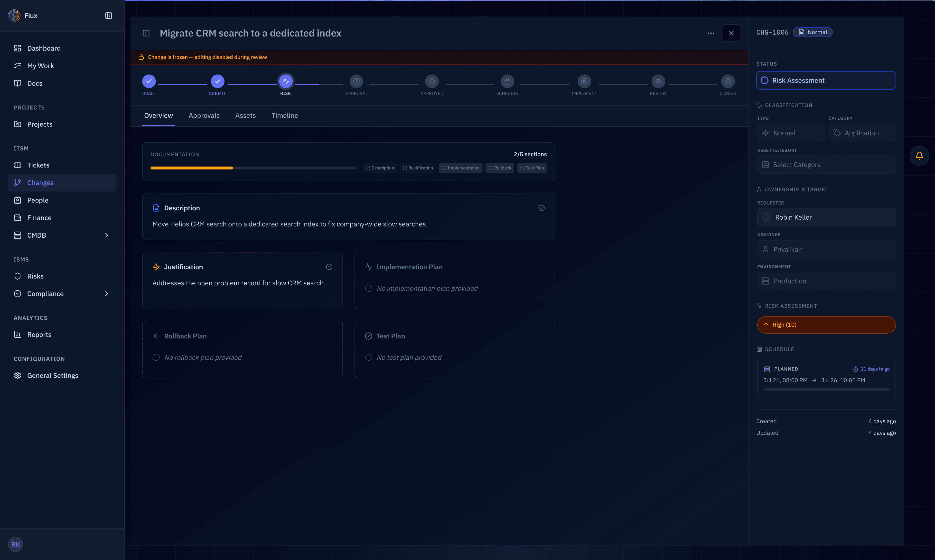The height and width of the screenshot is (560, 935).
Task: Click the schedule progress bar
Action: coord(826,389)
